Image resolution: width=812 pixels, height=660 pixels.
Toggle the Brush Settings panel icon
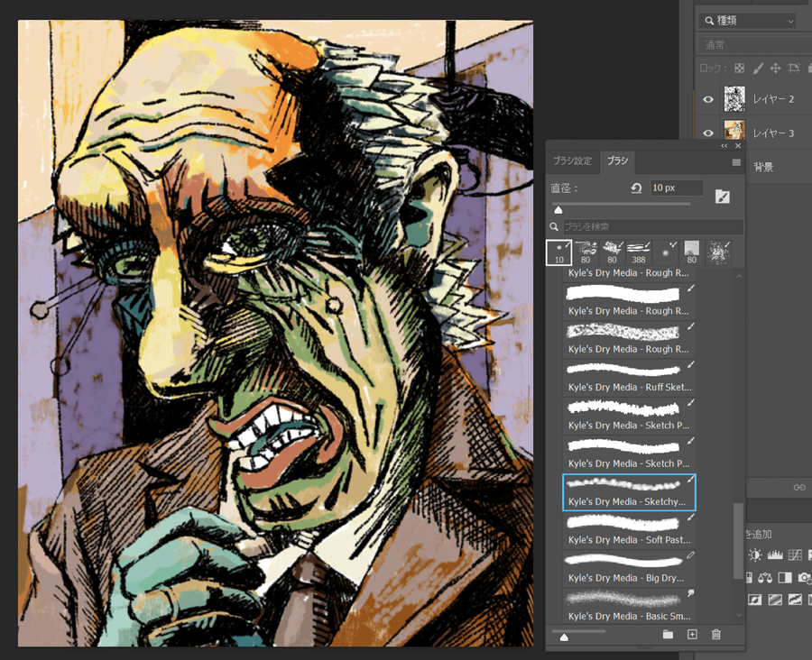tap(723, 197)
